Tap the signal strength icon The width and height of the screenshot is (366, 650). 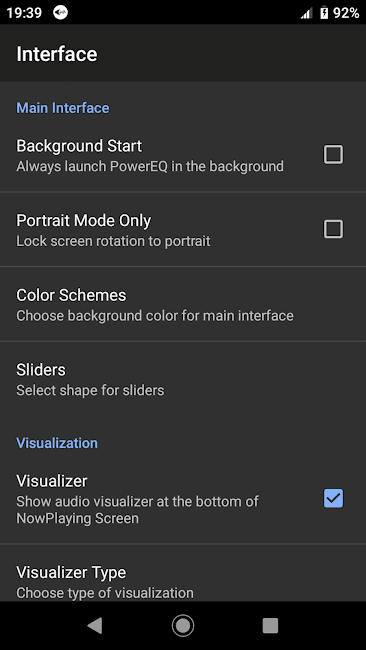pyautogui.click(x=307, y=13)
